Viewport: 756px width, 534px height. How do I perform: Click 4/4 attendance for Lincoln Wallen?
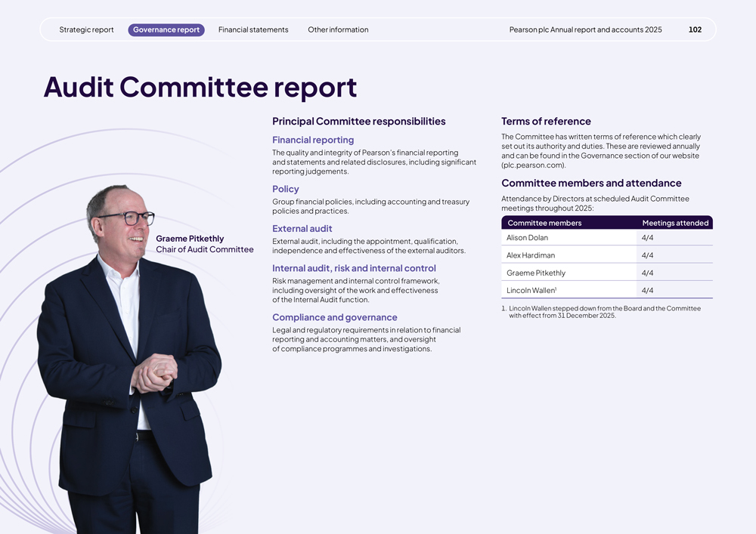pos(648,290)
